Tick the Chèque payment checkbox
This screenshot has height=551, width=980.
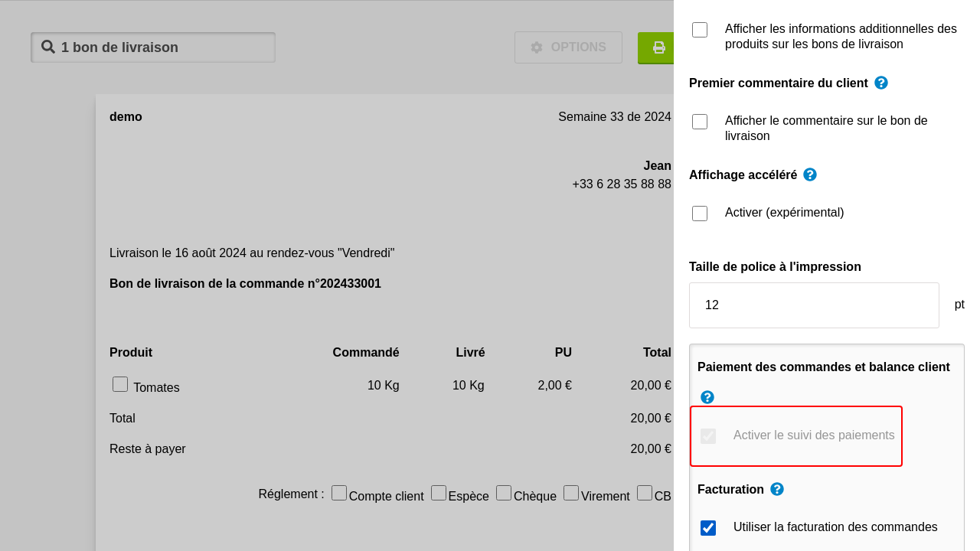pyautogui.click(x=504, y=493)
